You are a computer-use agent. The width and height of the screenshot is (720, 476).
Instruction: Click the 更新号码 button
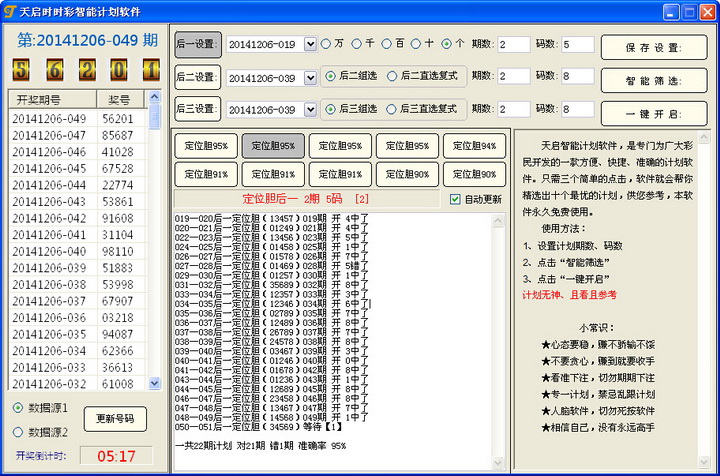pos(115,418)
